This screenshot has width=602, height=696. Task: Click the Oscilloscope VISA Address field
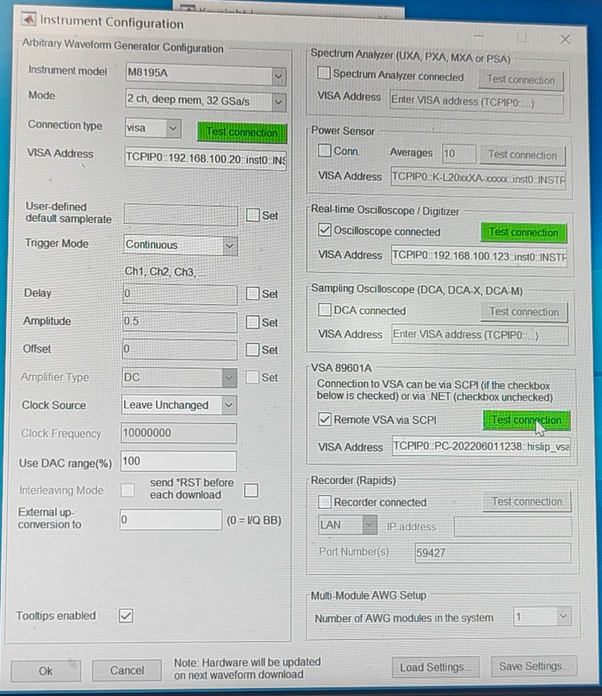479,257
